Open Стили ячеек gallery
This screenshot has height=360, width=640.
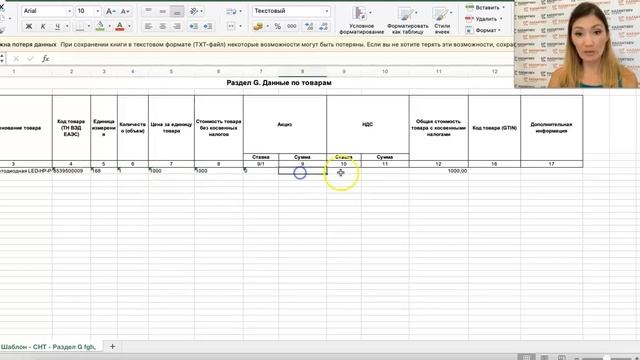pyautogui.click(x=442, y=20)
